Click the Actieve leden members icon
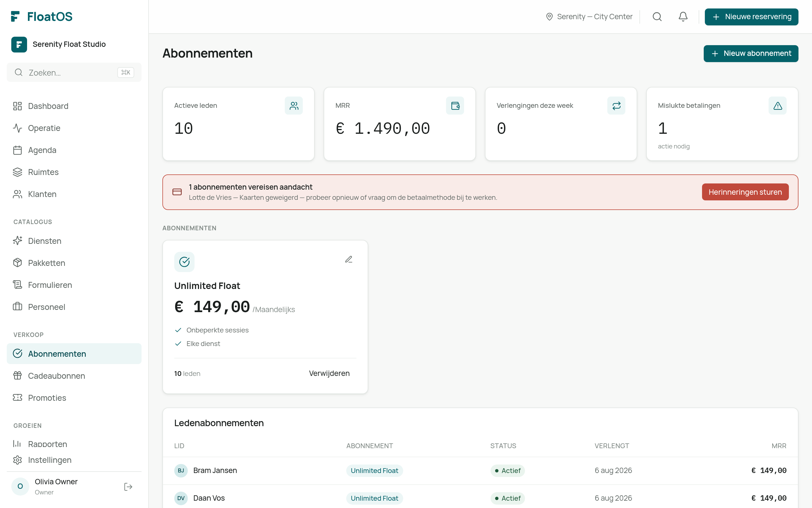This screenshot has height=508, width=812. 294,106
